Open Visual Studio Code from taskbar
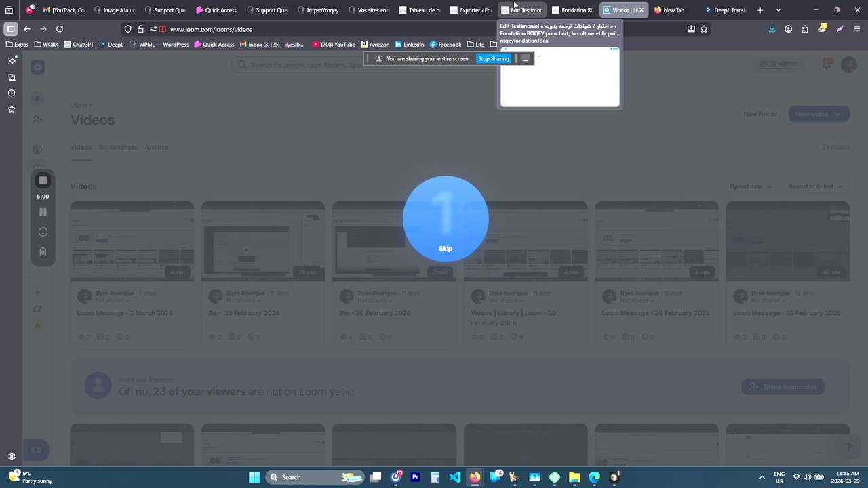The width and height of the screenshot is (868, 488). pyautogui.click(x=455, y=477)
